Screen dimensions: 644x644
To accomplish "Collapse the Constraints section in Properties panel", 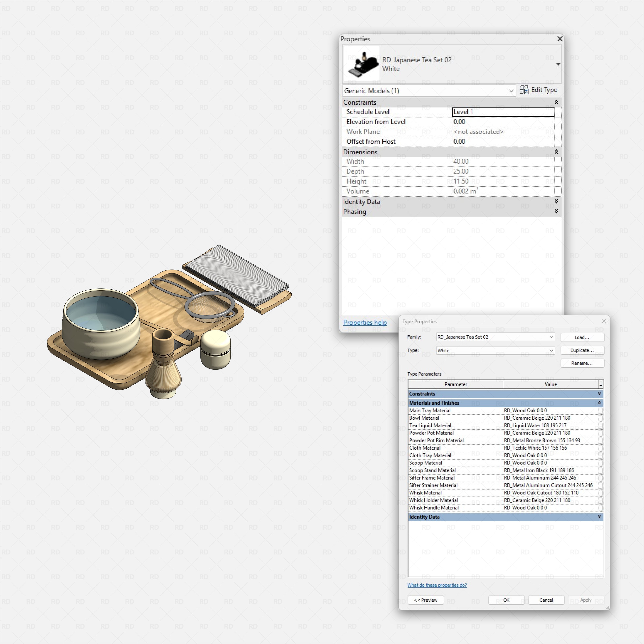I will coord(556,102).
